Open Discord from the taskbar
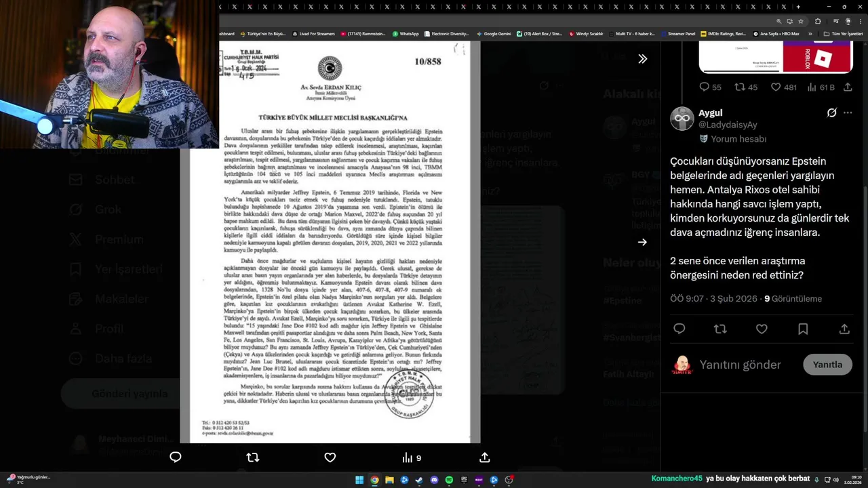The image size is (868, 488). (x=434, y=480)
